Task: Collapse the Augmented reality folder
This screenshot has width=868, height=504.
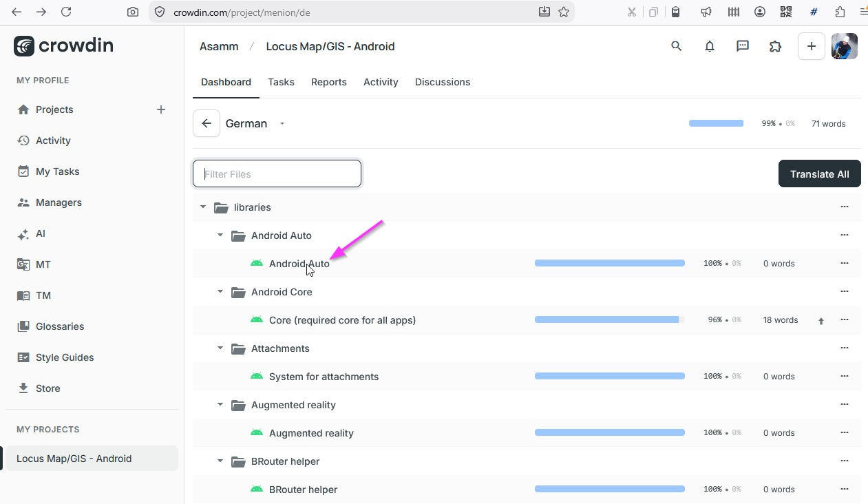Action: click(x=220, y=405)
